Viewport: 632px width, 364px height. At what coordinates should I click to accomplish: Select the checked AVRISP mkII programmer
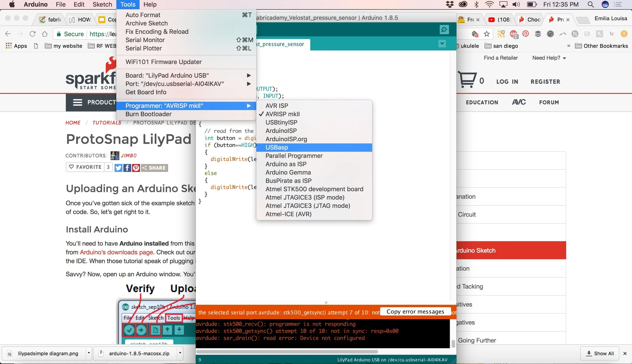coord(314,114)
